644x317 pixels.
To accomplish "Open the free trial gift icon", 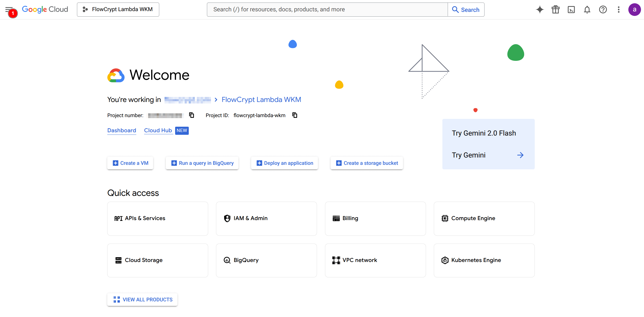I will [555, 10].
